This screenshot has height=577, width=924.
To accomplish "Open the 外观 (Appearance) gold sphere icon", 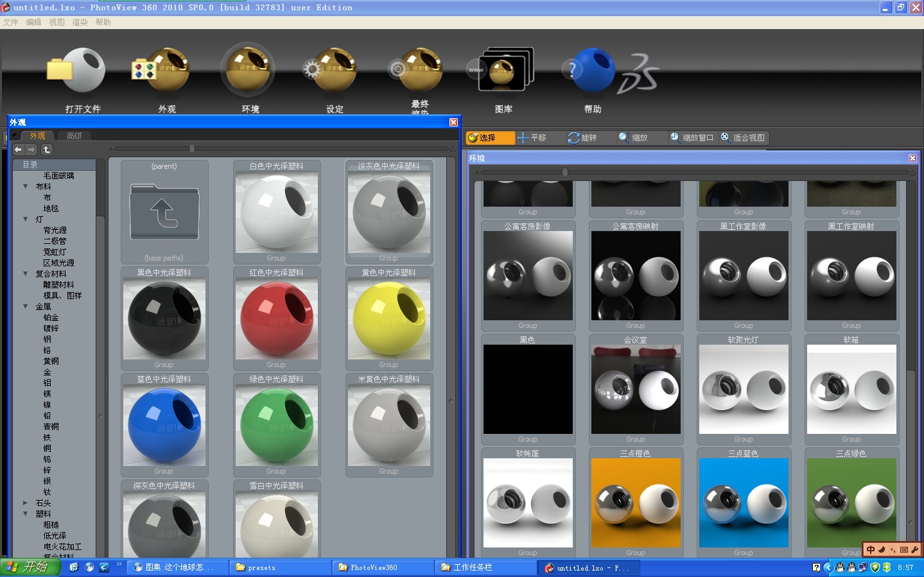I will click(161, 71).
